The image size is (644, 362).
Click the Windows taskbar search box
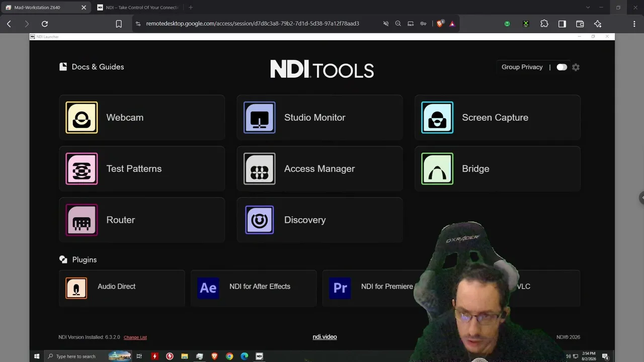[x=88, y=356]
